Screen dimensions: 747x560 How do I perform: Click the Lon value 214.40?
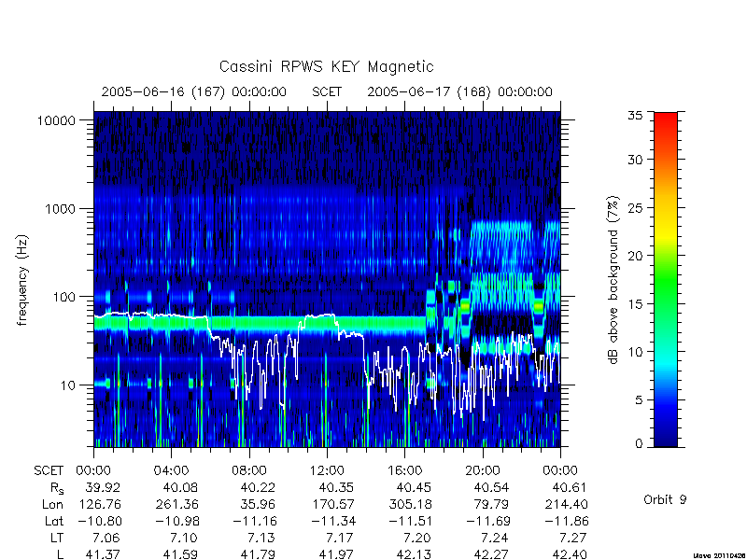566,504
